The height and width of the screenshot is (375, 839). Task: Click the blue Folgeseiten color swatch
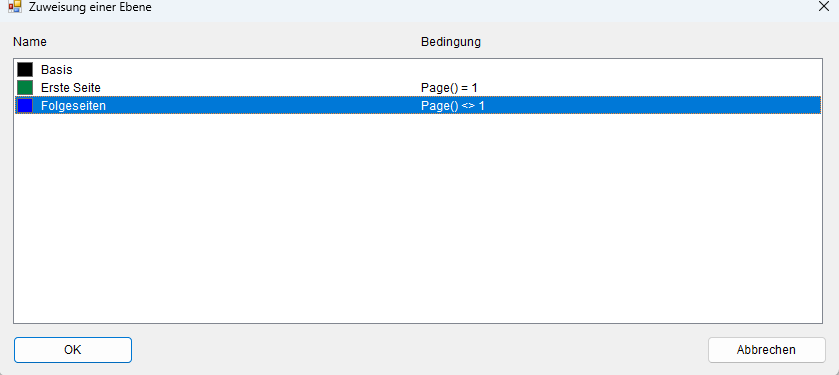tap(25, 105)
